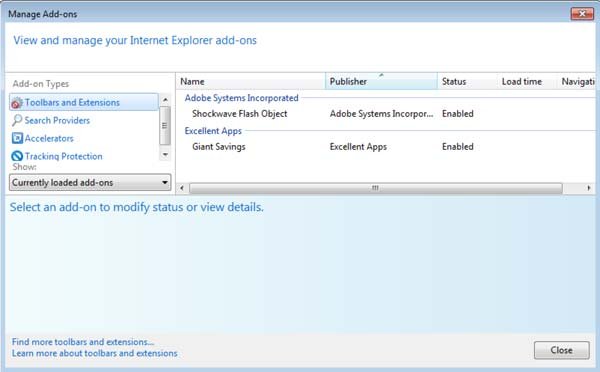600x372 pixels.
Task: Select Search Providers add-on type
Action: coord(57,120)
